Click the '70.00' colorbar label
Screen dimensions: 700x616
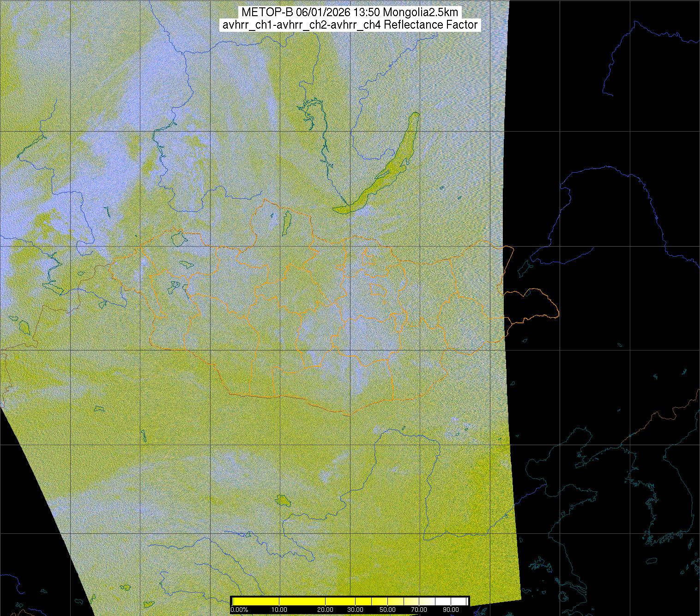[x=420, y=610]
